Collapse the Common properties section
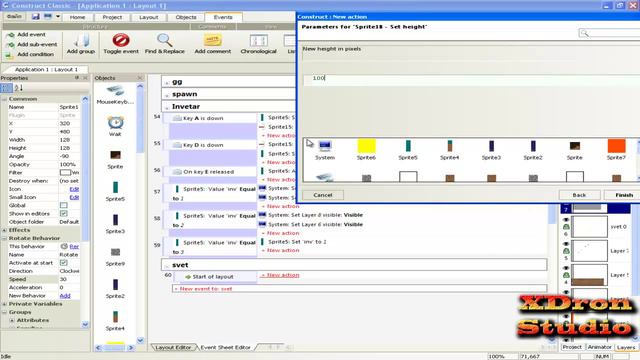This screenshot has width=640, height=360. coord(4,99)
